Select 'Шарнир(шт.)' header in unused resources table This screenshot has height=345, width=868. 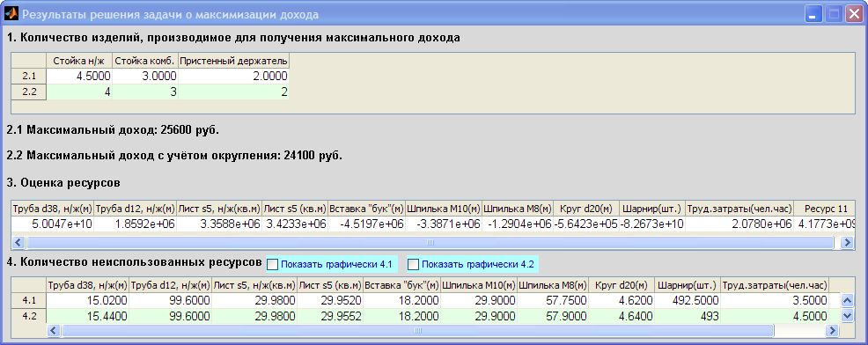687,285
